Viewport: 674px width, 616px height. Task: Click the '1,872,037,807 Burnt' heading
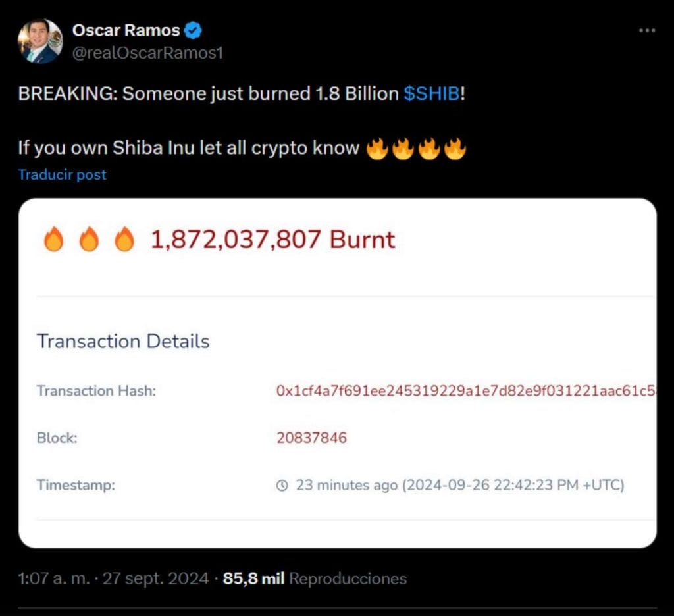coord(273,240)
